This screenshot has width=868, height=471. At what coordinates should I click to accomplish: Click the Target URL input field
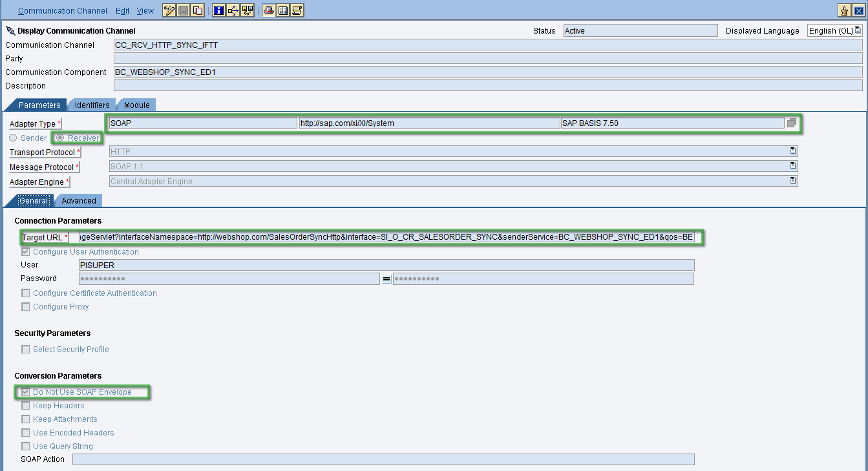click(x=386, y=238)
